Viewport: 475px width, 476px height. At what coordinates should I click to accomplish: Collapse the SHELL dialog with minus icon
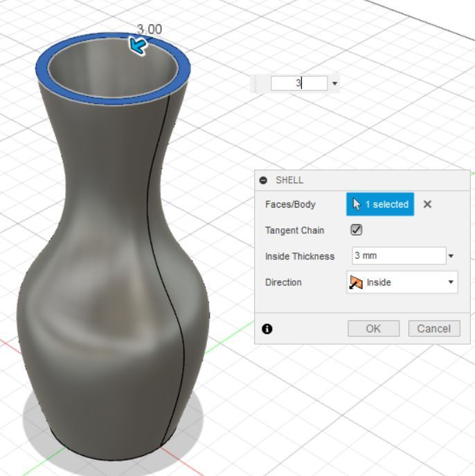[263, 181]
